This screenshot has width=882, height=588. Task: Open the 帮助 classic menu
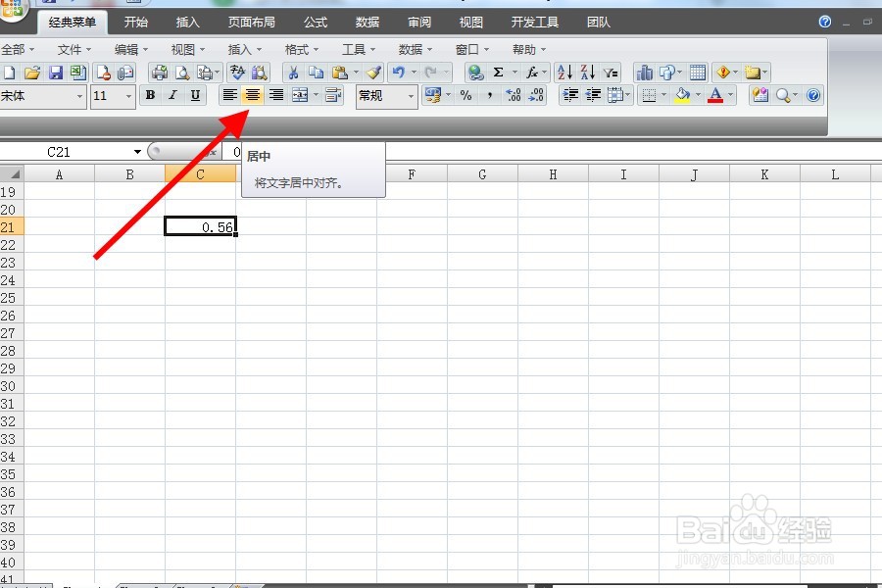point(529,50)
